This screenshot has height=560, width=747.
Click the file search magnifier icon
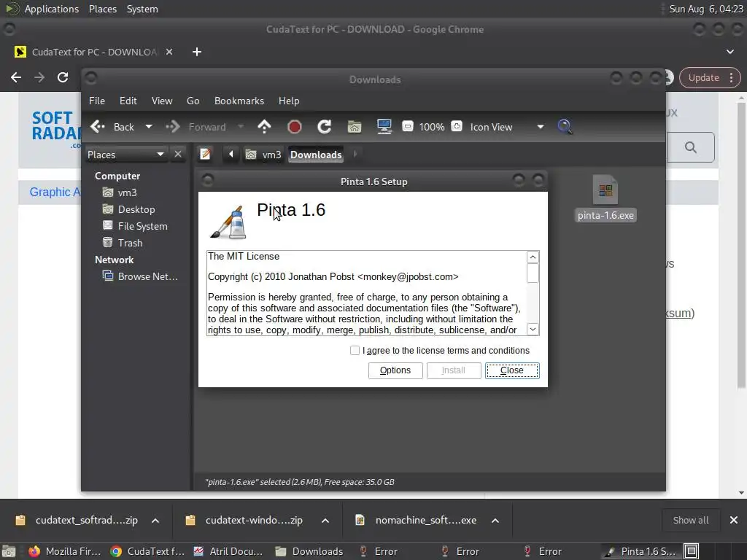[x=565, y=127]
